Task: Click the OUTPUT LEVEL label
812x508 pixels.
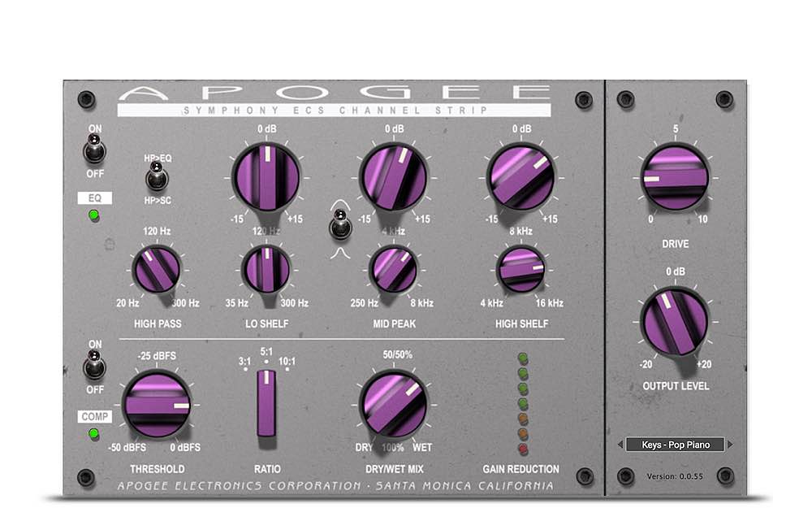Action: pyautogui.click(x=676, y=386)
